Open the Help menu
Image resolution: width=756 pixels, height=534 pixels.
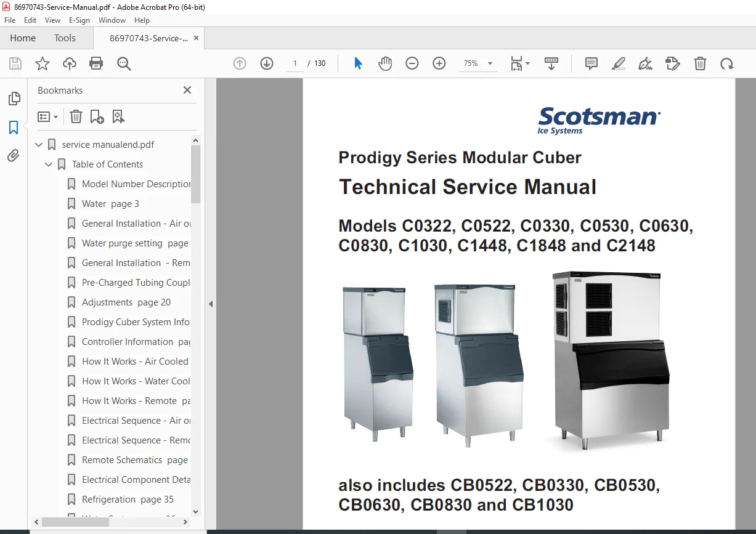142,20
